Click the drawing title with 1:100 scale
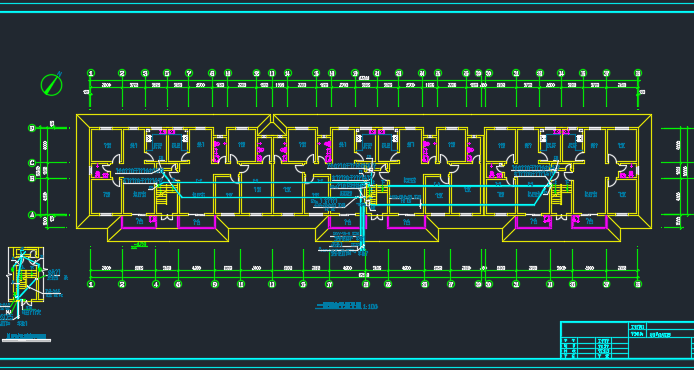The width and height of the screenshot is (694, 370). 347,306
